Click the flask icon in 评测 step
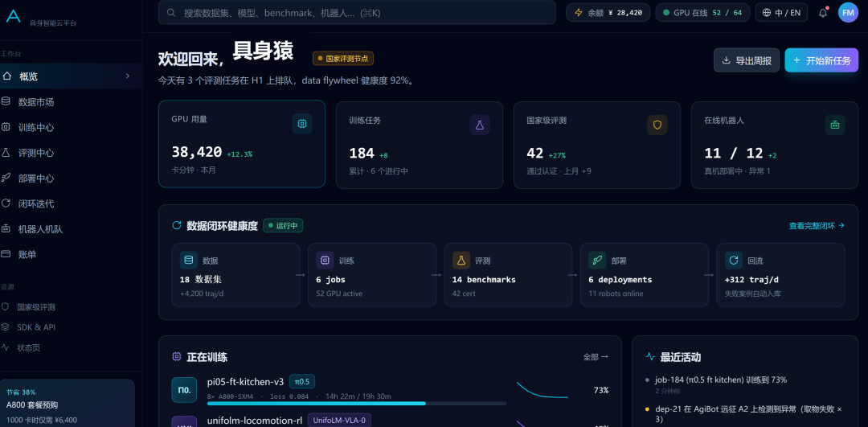 [x=461, y=261]
